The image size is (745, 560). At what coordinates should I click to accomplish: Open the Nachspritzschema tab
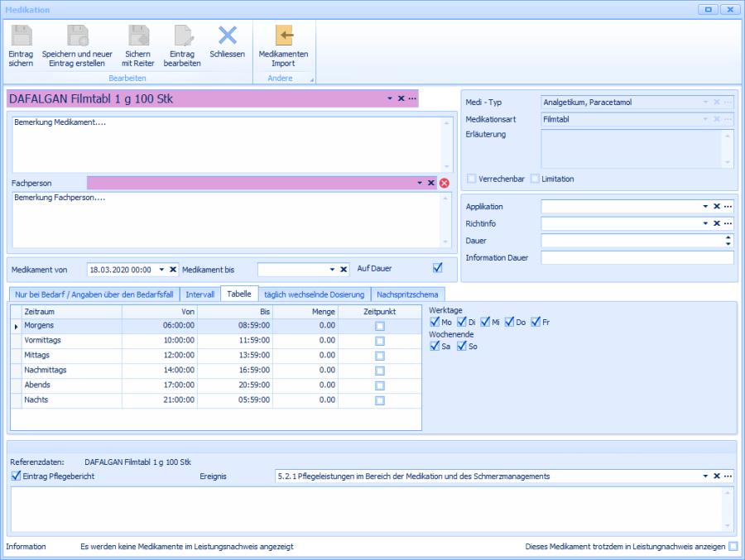[408, 294]
